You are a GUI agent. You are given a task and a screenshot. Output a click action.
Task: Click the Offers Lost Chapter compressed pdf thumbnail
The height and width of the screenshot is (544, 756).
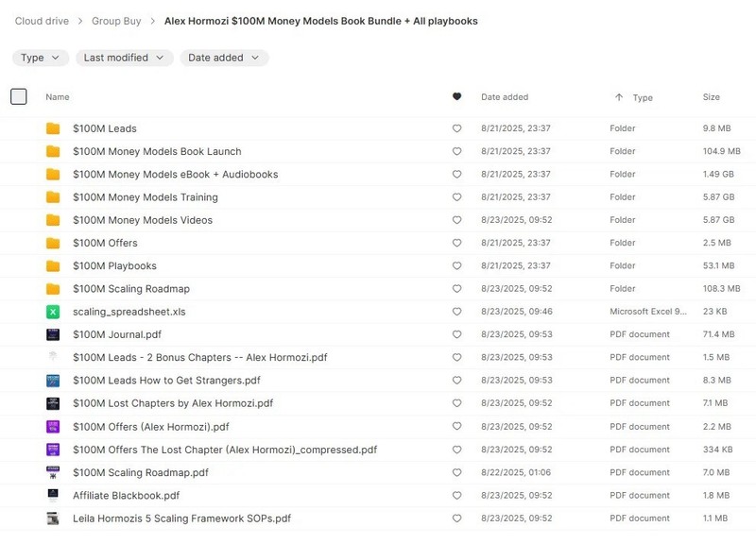(53, 450)
